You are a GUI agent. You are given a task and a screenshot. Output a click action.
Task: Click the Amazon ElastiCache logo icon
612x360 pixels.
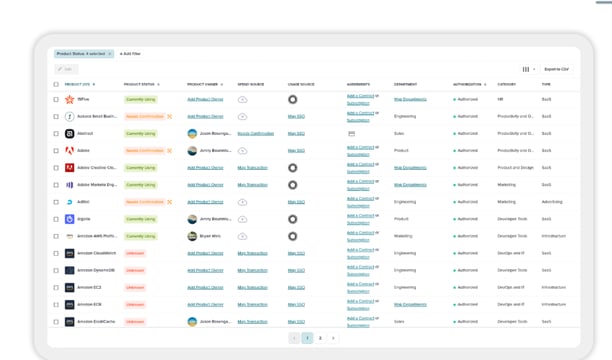click(69, 322)
